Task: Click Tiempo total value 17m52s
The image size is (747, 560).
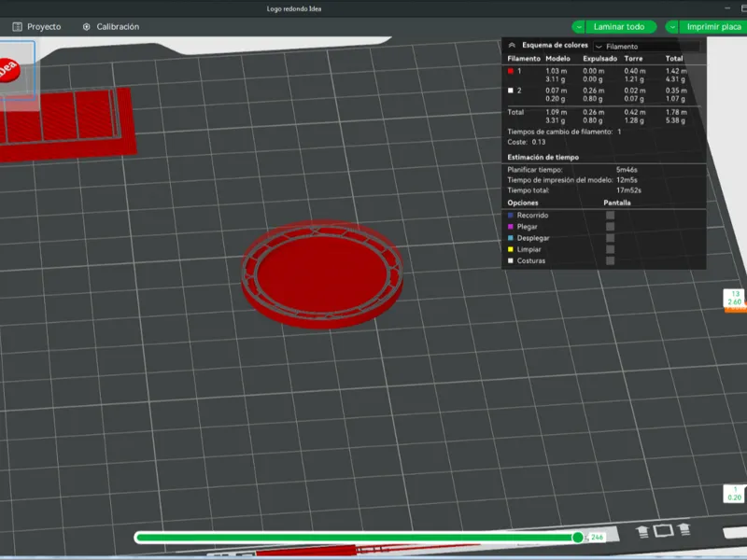Action: pyautogui.click(x=628, y=190)
